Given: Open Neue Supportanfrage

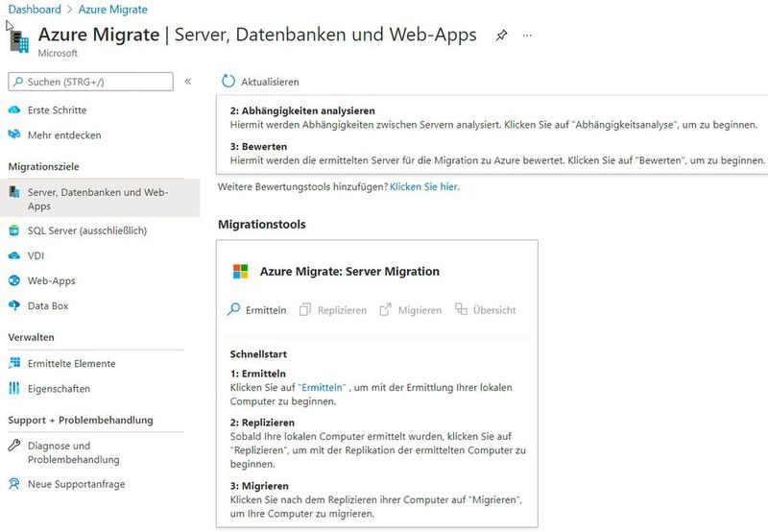Looking at the screenshot, I should point(77,484).
